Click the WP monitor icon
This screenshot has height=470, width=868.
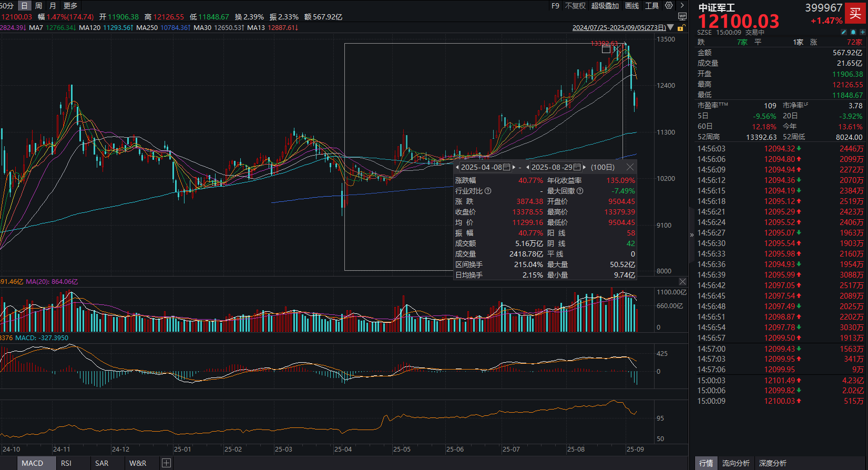pyautogui.click(x=682, y=16)
